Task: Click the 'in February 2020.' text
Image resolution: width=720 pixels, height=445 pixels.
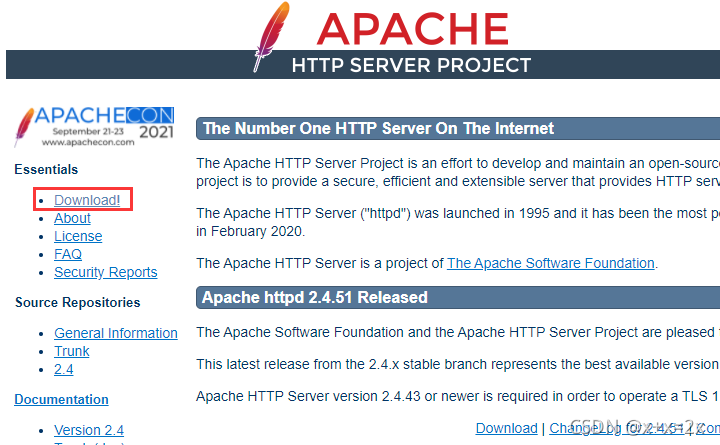Action: pyautogui.click(x=250, y=231)
